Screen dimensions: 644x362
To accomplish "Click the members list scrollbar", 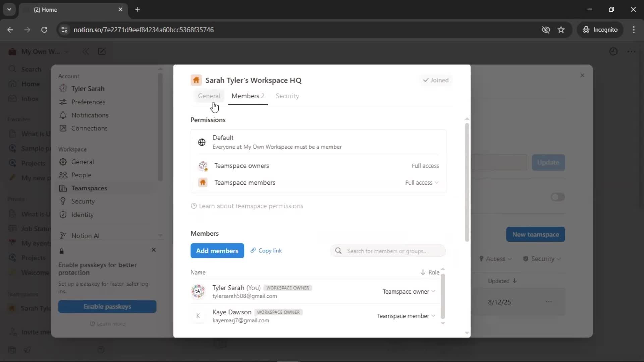I will click(443, 296).
